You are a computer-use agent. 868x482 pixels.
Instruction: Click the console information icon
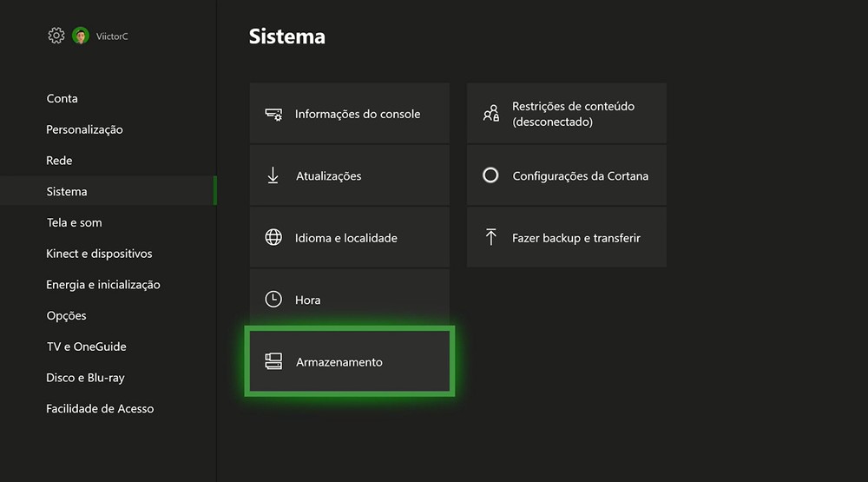pyautogui.click(x=273, y=114)
